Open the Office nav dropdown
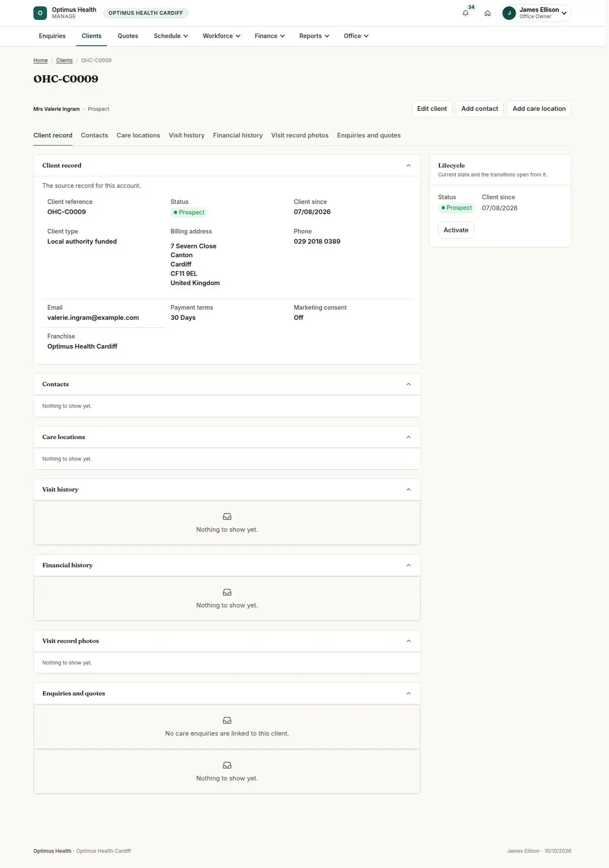This screenshot has height=868, width=609. 356,36
